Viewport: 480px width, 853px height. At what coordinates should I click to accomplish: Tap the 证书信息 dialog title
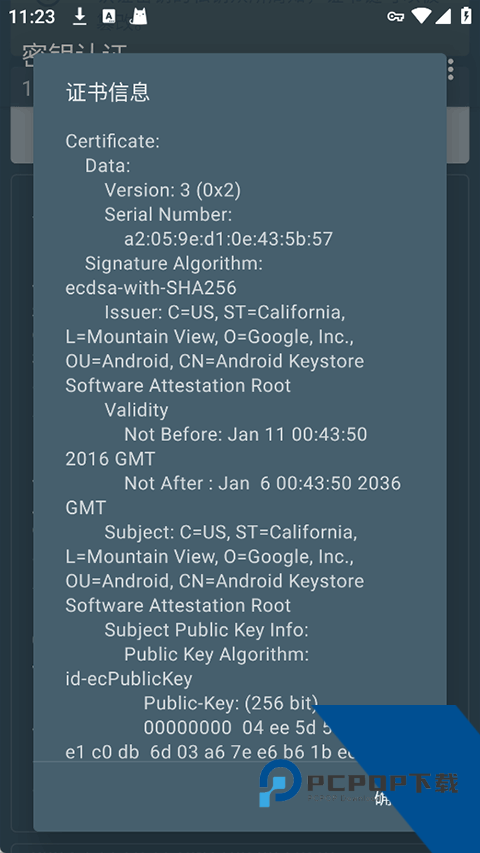(108, 92)
